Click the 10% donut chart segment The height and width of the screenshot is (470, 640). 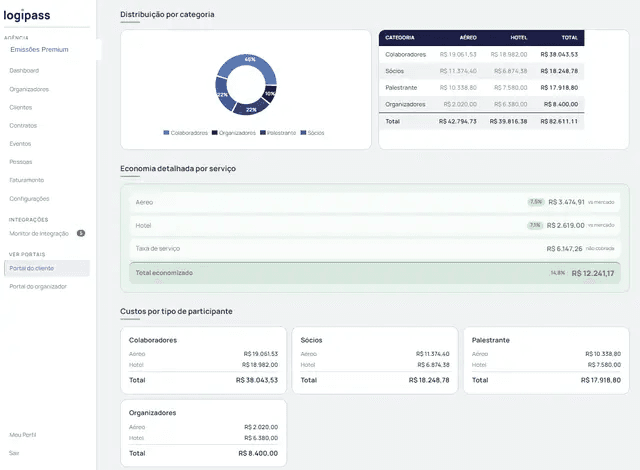point(270,93)
